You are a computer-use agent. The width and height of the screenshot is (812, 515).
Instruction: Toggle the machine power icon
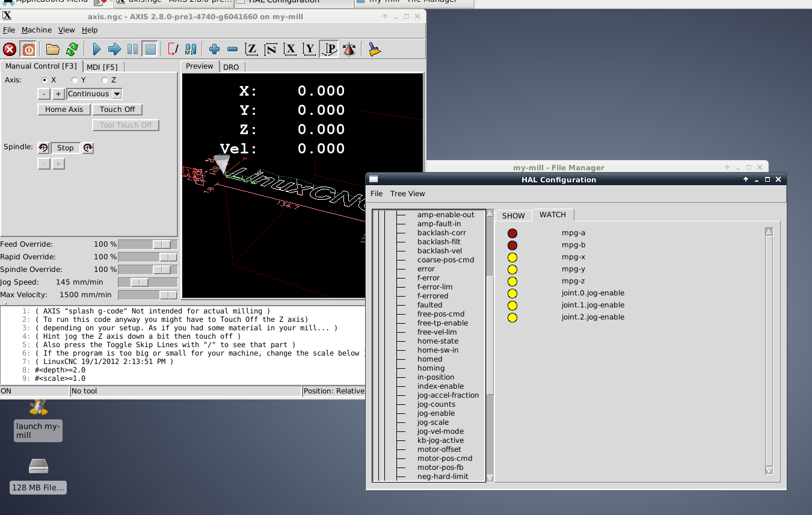pyautogui.click(x=28, y=49)
